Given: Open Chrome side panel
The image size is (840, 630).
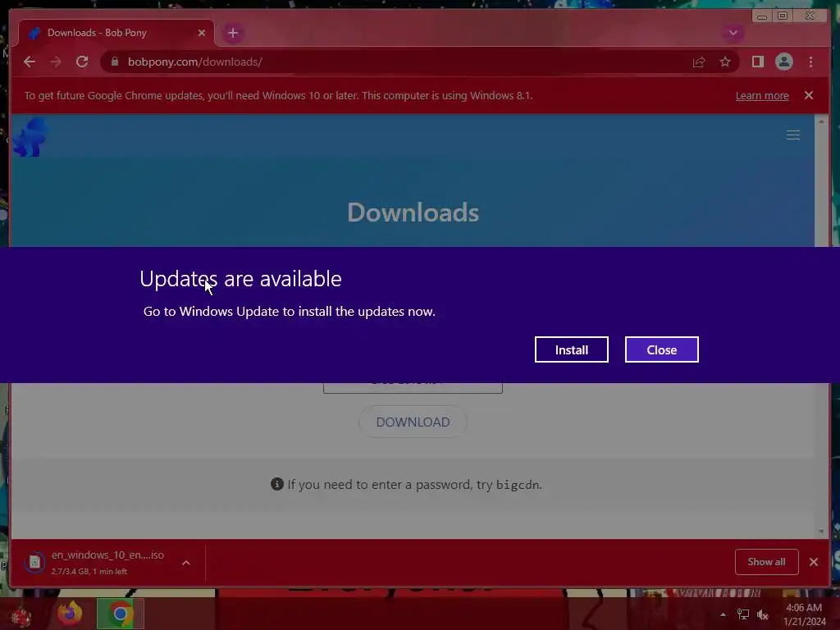Looking at the screenshot, I should (x=757, y=62).
